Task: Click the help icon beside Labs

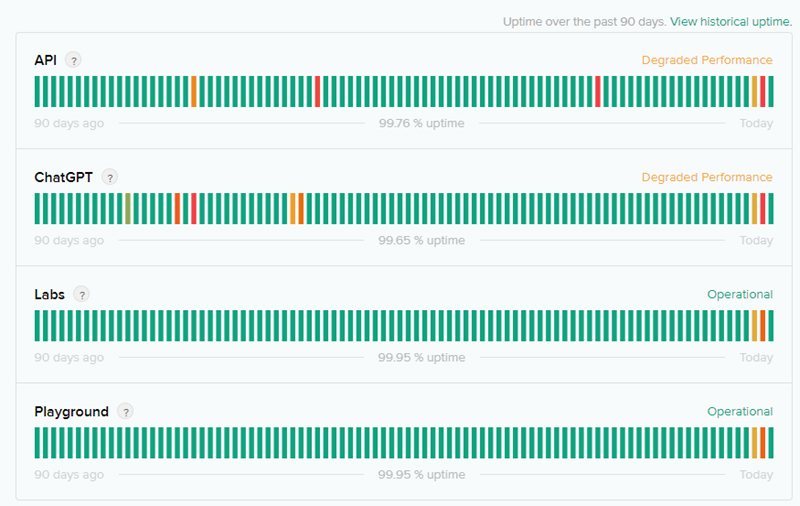Action: [81, 294]
